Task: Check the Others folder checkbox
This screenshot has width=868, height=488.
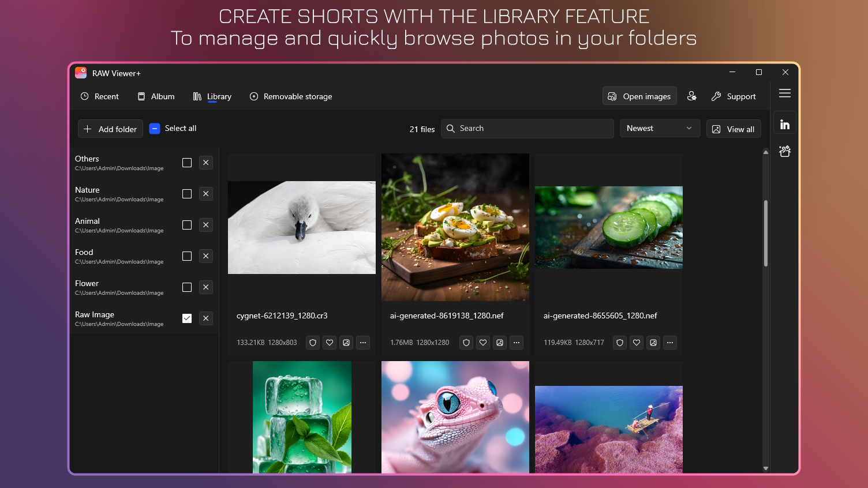Action: click(187, 163)
